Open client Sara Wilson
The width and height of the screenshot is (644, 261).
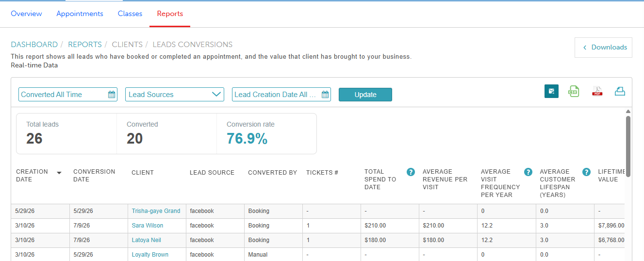click(148, 226)
